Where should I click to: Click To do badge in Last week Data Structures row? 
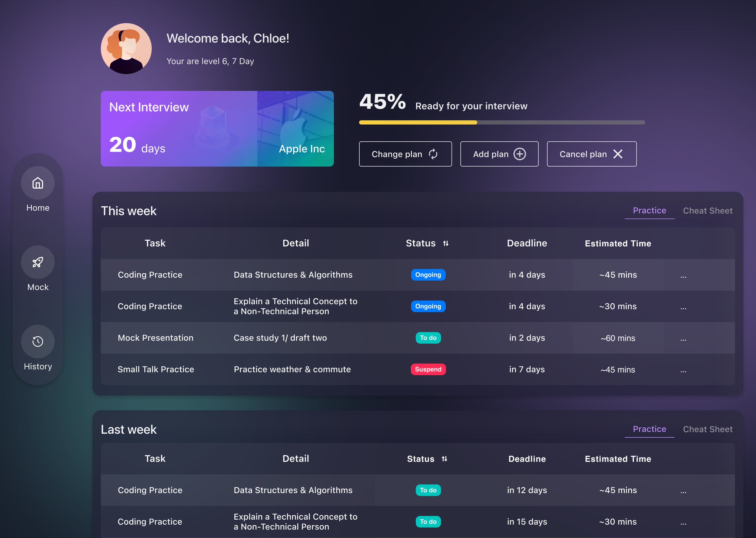pyautogui.click(x=428, y=490)
